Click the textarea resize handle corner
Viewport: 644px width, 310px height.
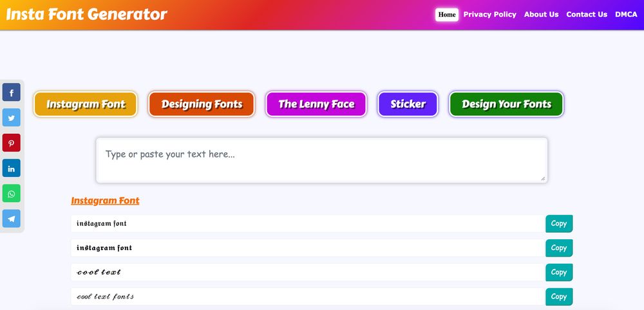(543, 178)
